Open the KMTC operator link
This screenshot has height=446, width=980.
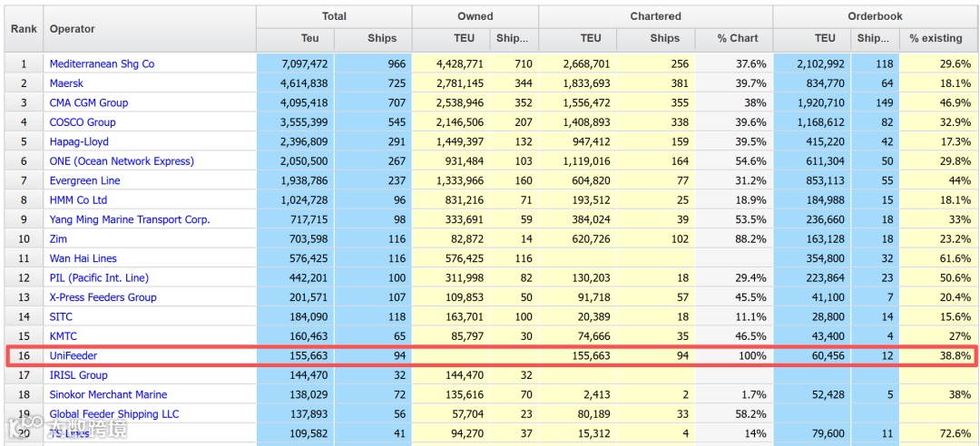[x=64, y=336]
